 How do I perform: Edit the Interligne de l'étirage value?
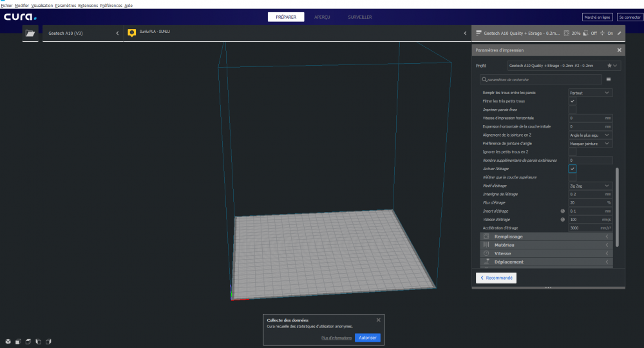(x=591, y=195)
